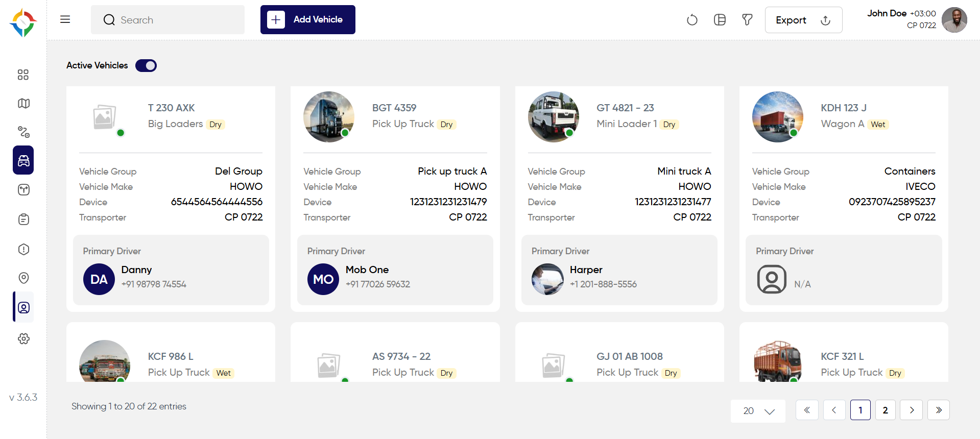Jump to the last page
Image resolution: width=980 pixels, height=439 pixels.
coord(939,410)
